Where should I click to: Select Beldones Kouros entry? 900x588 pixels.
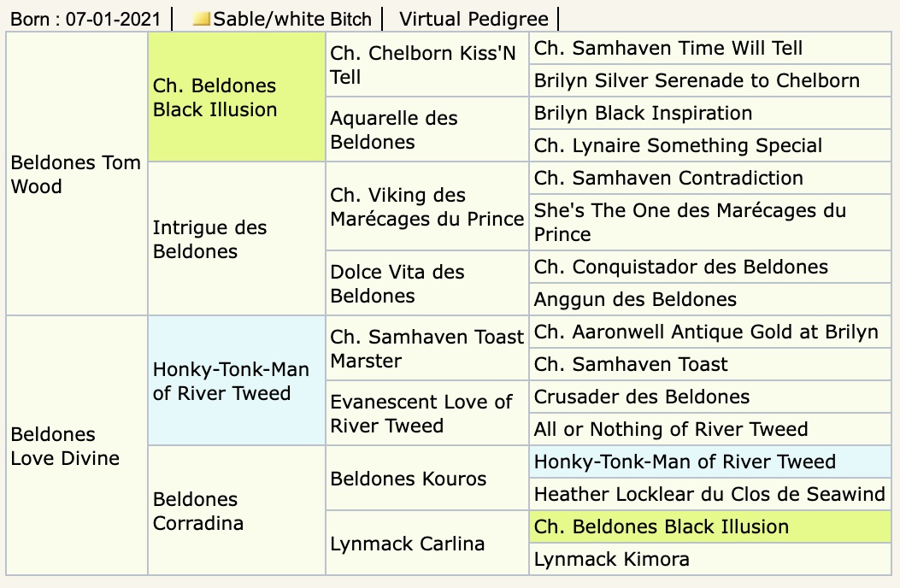point(408,479)
